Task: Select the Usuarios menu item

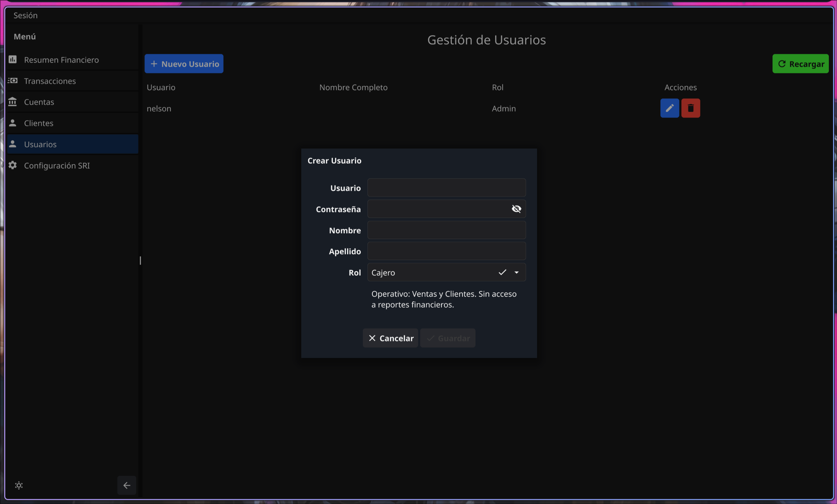Action: click(x=40, y=144)
